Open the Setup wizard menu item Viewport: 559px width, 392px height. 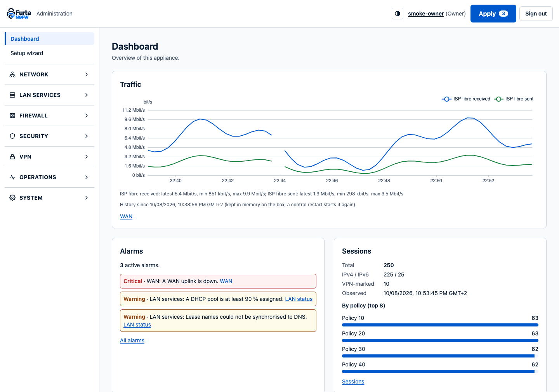50,53
